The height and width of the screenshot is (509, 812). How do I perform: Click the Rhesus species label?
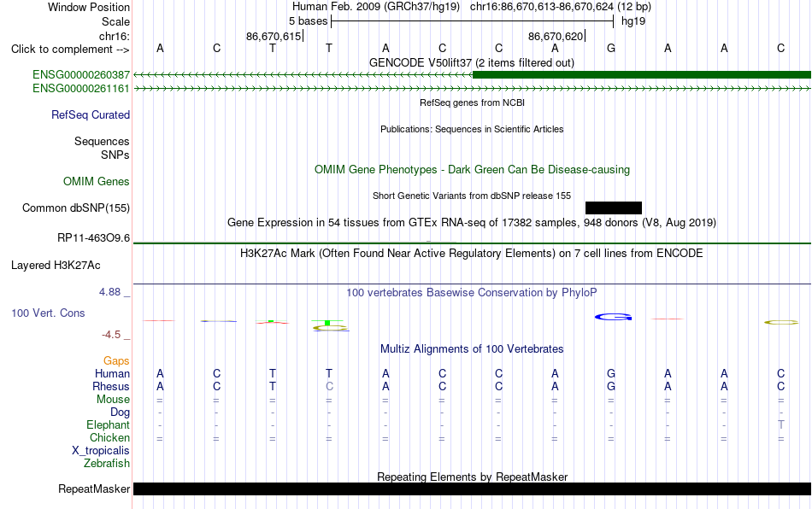pyautogui.click(x=111, y=386)
